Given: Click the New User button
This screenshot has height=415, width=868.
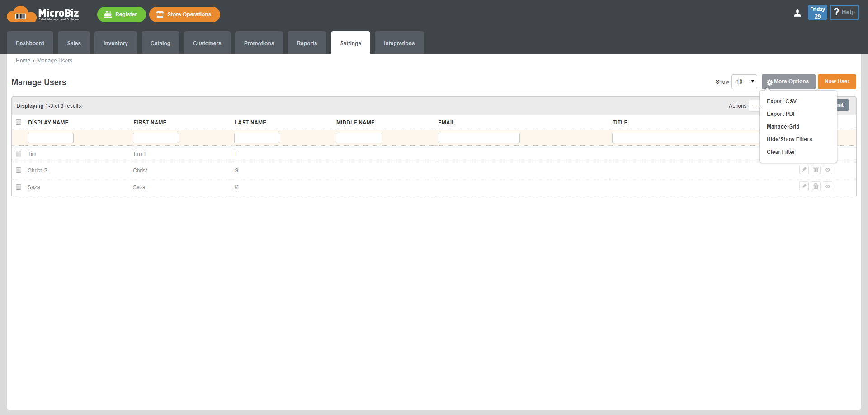Looking at the screenshot, I should (837, 81).
